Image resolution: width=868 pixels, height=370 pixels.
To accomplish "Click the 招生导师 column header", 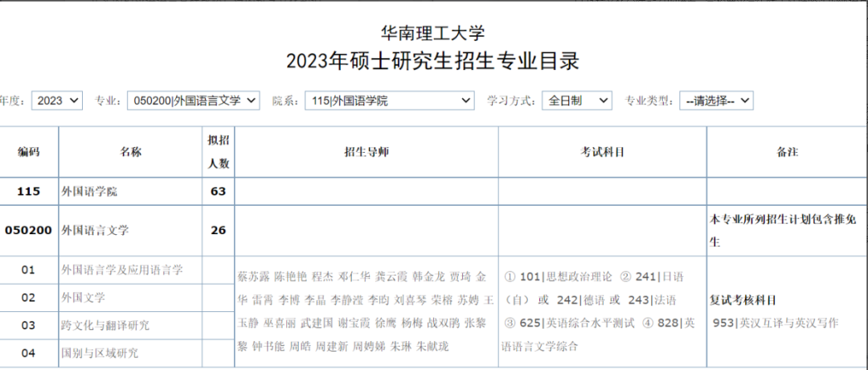I will pos(366,152).
